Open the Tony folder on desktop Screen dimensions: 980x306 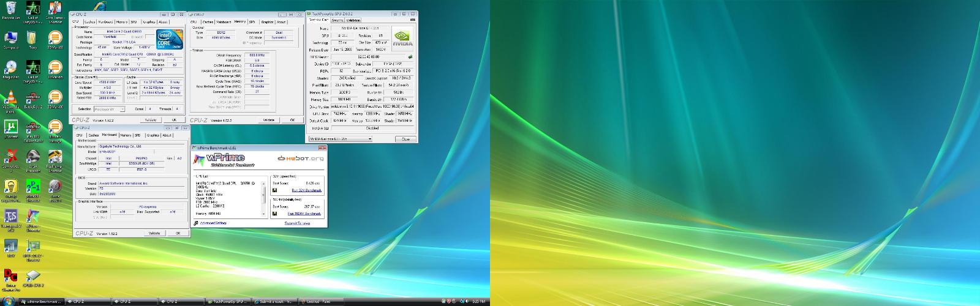click(x=32, y=40)
